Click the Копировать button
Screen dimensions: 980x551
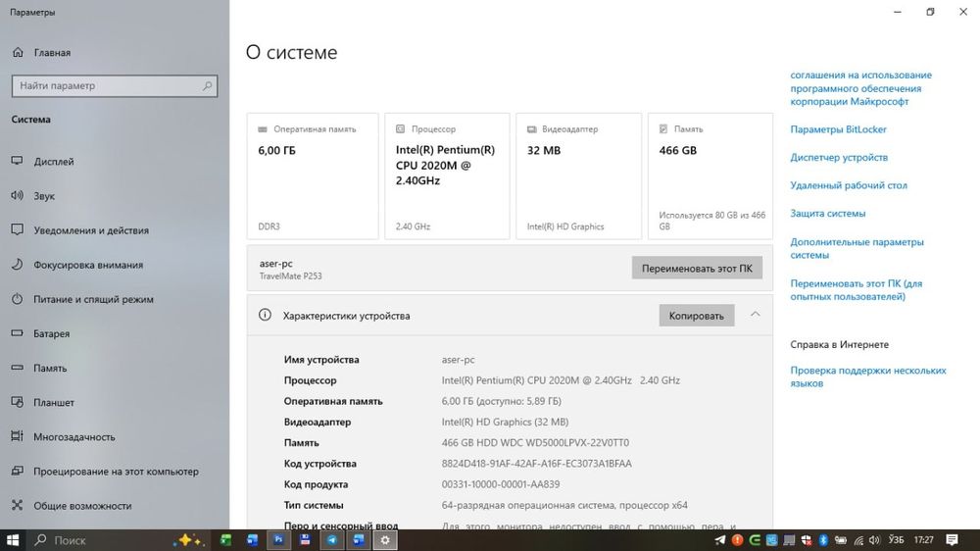[x=696, y=316]
